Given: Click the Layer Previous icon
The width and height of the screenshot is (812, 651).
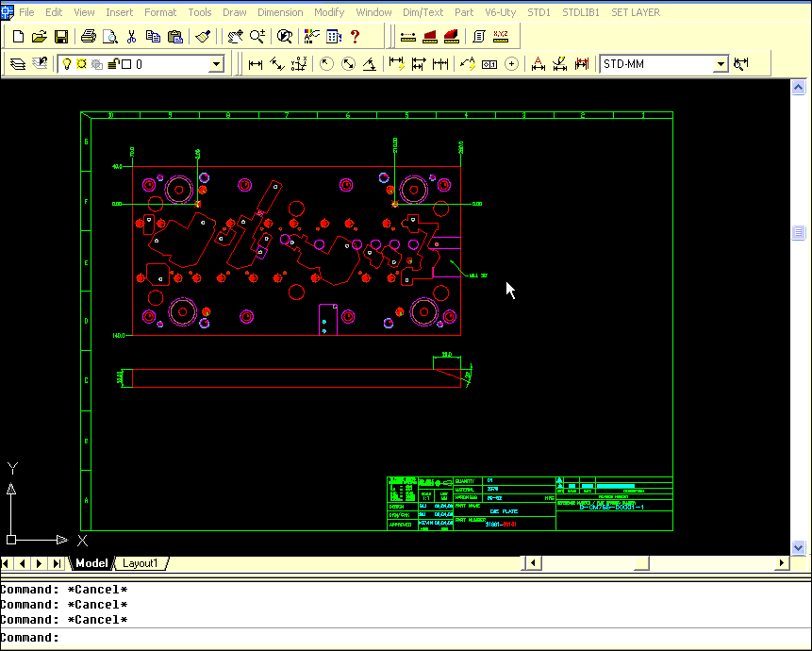Looking at the screenshot, I should 40,64.
